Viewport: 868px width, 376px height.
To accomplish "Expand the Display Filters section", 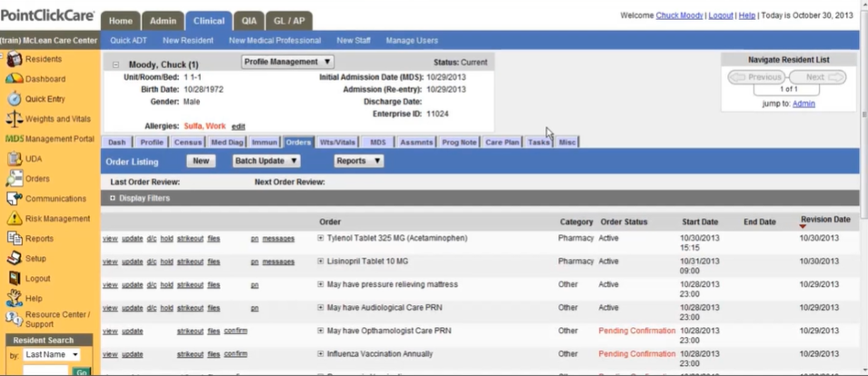I will pos(113,198).
